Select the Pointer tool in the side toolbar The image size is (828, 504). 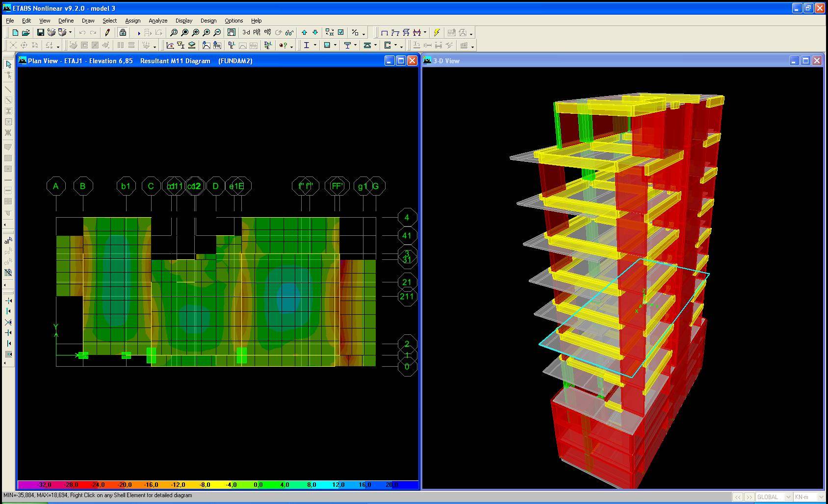tap(8, 64)
